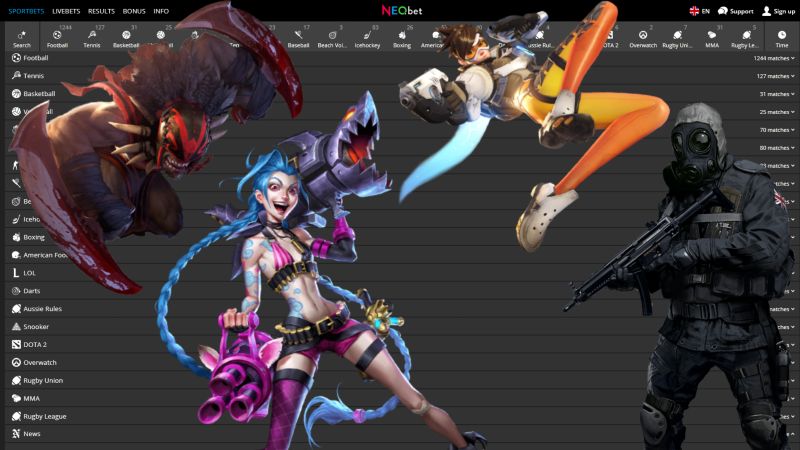Select DOTA 2 in the top sports bar
The width and height of the screenshot is (800, 450).
pyautogui.click(x=610, y=38)
